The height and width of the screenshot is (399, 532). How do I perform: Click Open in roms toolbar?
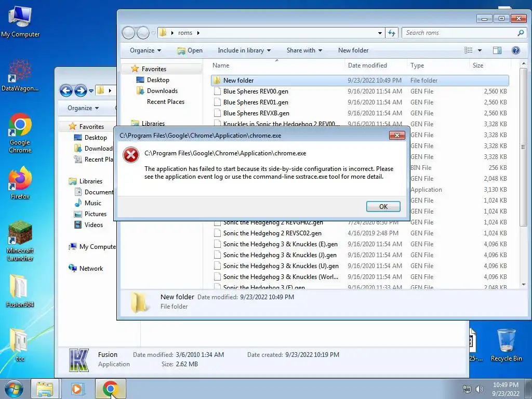point(190,50)
